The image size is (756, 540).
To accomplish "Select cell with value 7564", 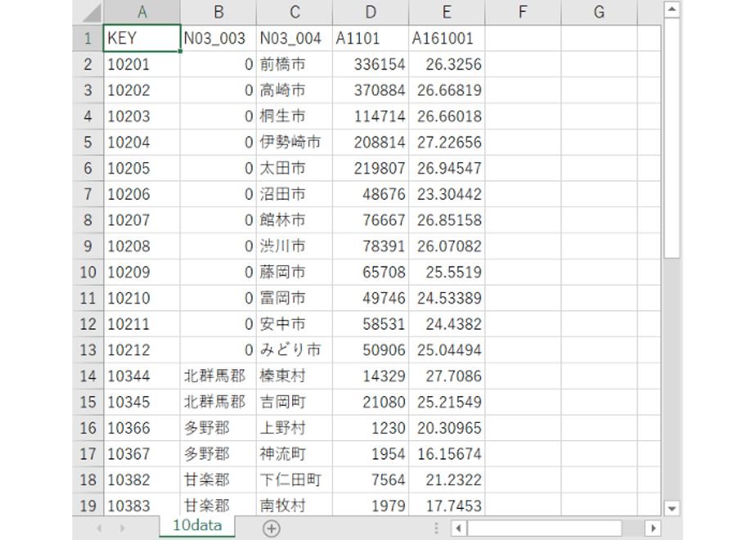I will point(371,480).
